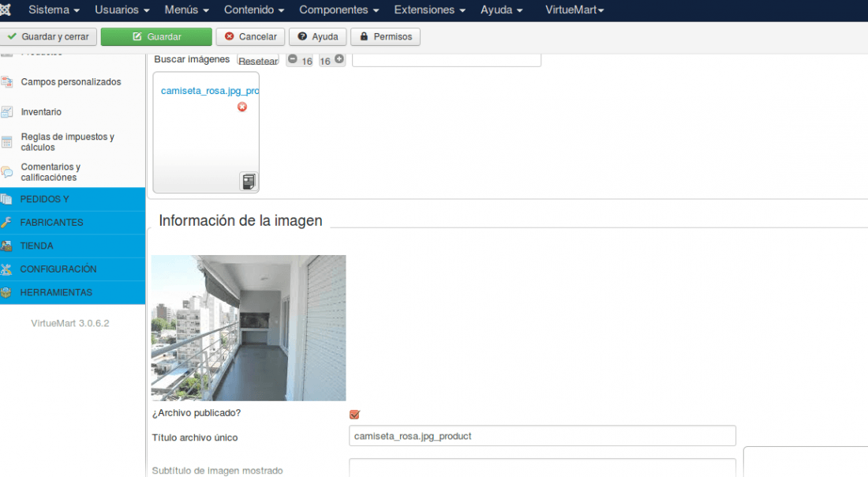Click the Título archivo único field
868x477 pixels.
point(542,436)
